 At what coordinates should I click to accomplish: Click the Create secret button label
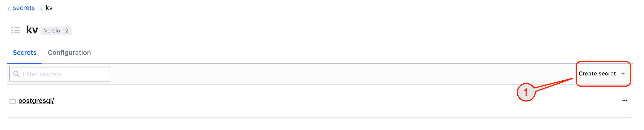click(597, 74)
